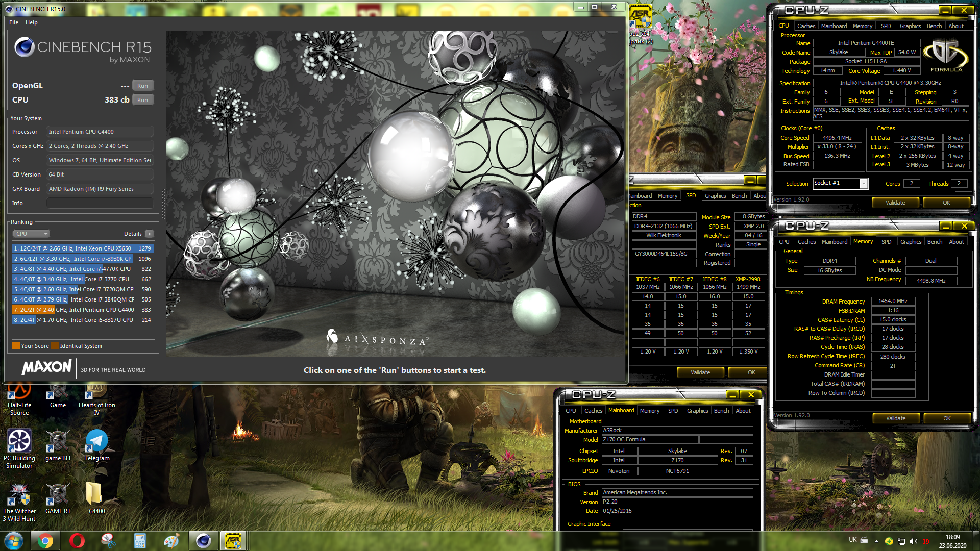Click the Cinebench rendered scene image
This screenshot has width=980, height=551.
coord(396,194)
